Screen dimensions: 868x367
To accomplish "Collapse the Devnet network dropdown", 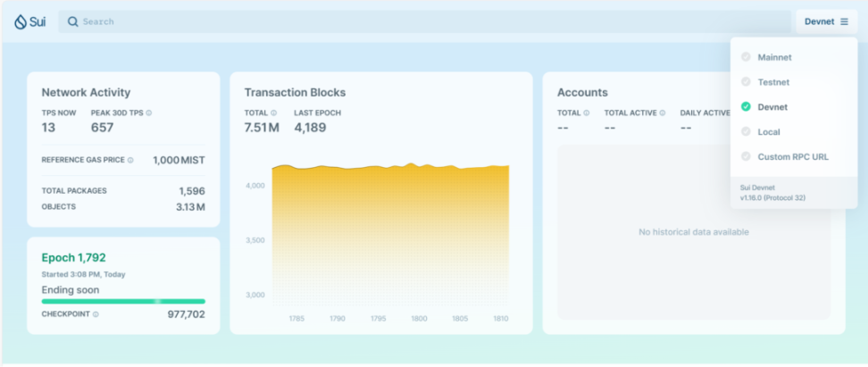I will (x=825, y=21).
